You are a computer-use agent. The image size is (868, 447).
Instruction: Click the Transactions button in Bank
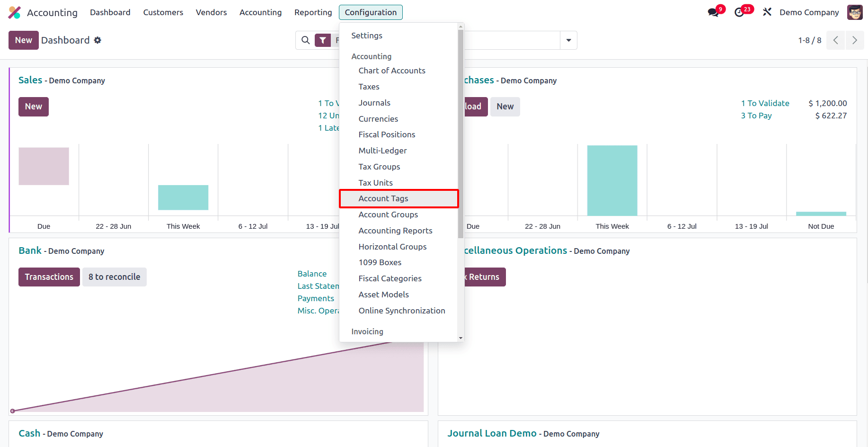[x=49, y=277]
